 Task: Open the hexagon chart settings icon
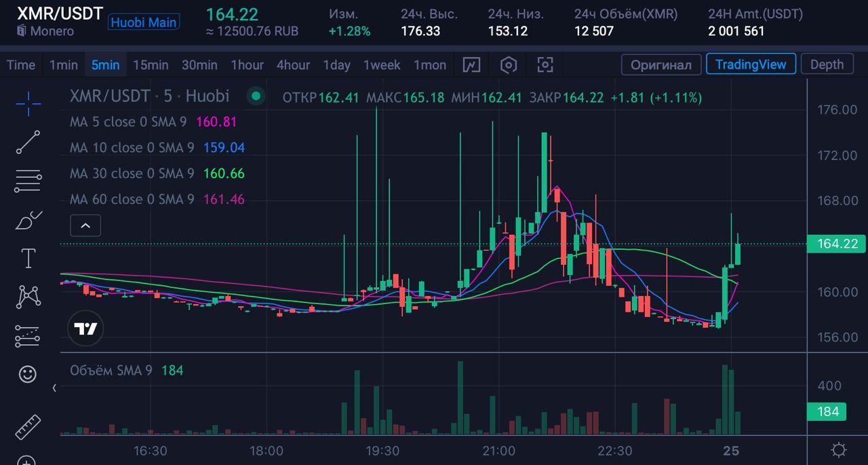[509, 65]
